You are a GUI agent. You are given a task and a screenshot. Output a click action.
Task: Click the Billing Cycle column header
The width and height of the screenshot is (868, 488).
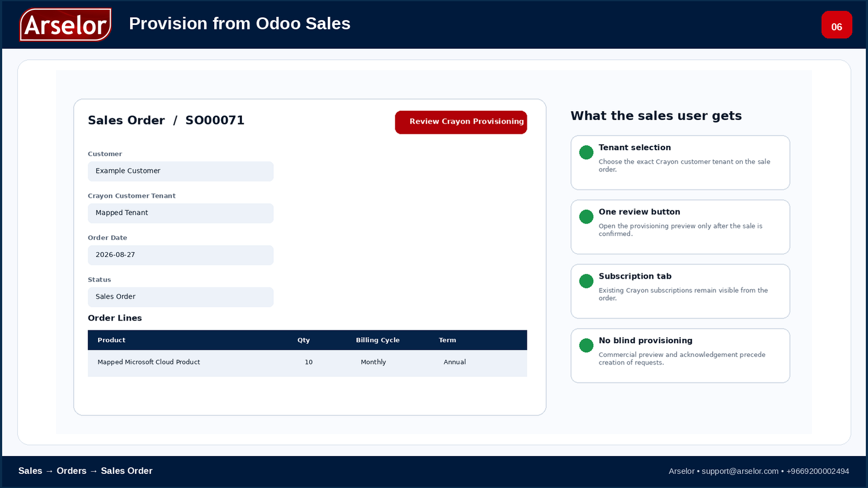[378, 340]
